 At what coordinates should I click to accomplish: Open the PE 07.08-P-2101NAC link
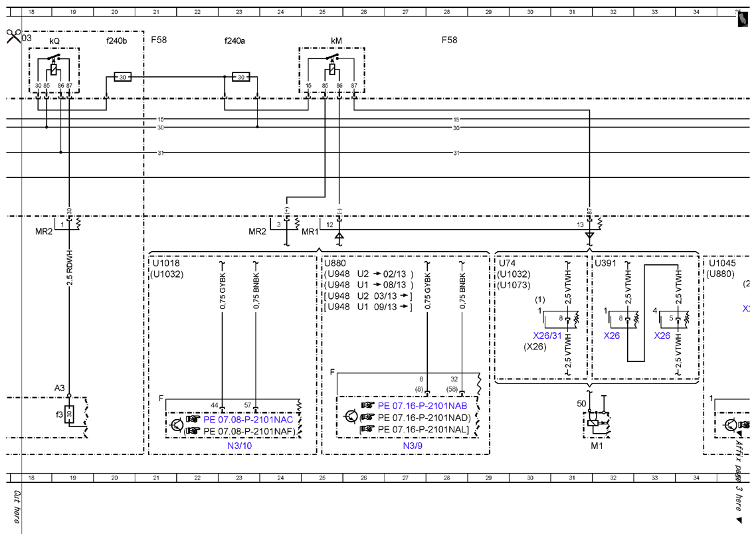(x=248, y=419)
